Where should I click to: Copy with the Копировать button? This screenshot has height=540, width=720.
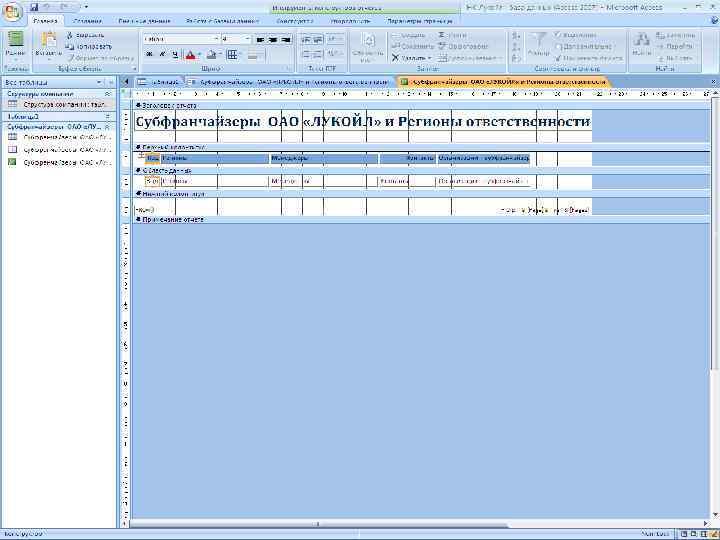89,46
